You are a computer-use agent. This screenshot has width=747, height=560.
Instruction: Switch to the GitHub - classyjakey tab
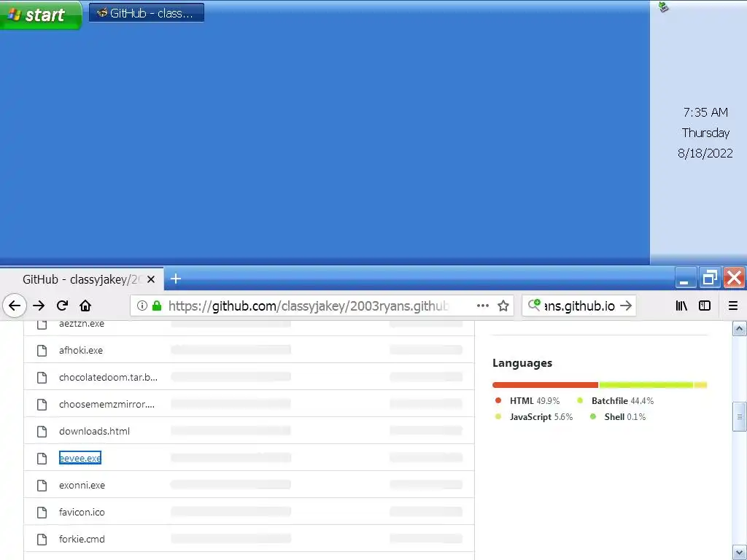click(x=82, y=279)
